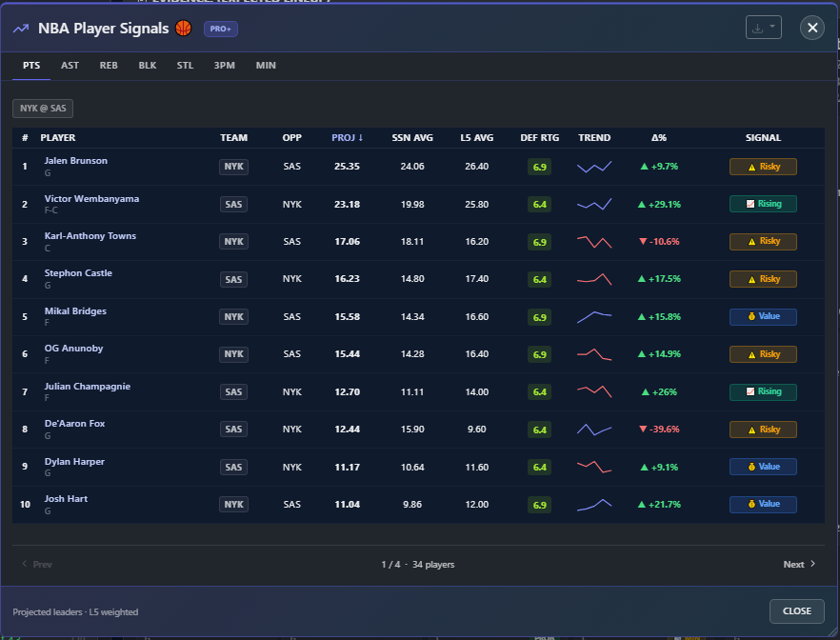Click De'Aaron Fox's trend sparkline
Screen dimensions: 840x640
tap(594, 429)
